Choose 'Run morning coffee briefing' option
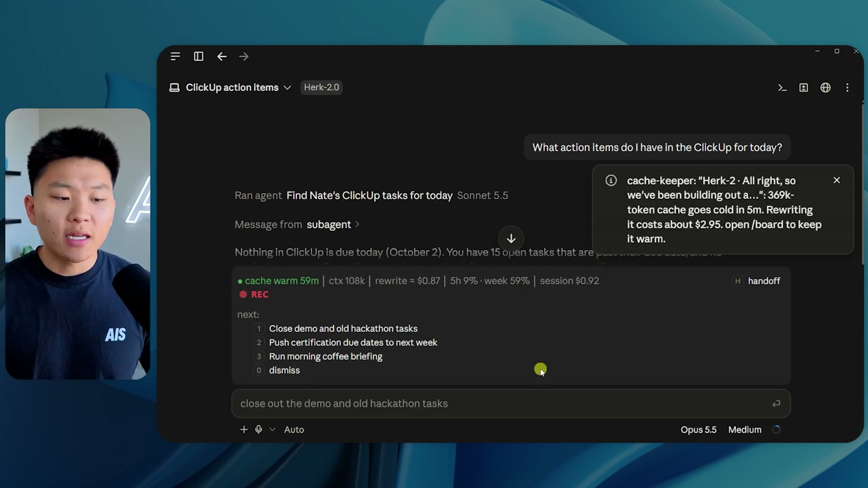The image size is (868, 488). pyautogui.click(x=325, y=356)
